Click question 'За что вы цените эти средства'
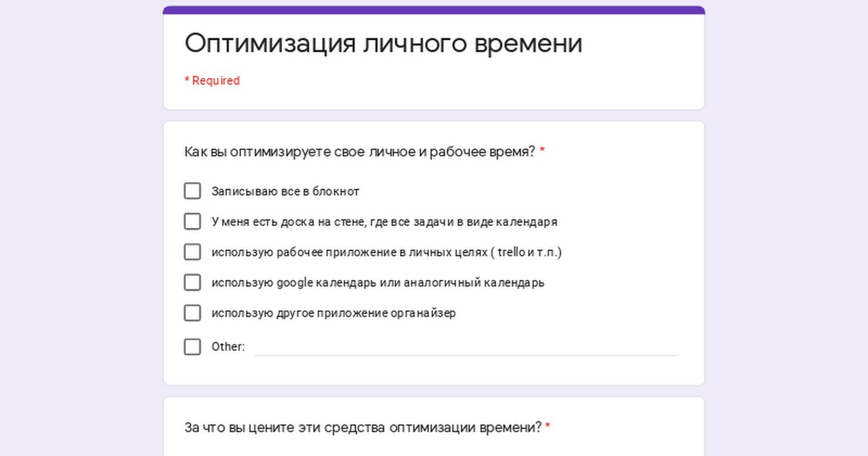Image resolution: width=868 pixels, height=456 pixels. (x=363, y=428)
